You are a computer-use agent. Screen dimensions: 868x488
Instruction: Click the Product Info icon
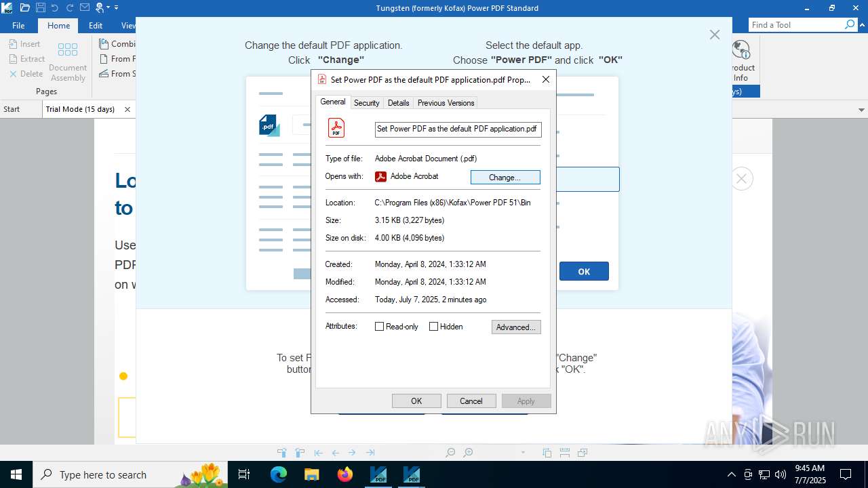[741, 49]
